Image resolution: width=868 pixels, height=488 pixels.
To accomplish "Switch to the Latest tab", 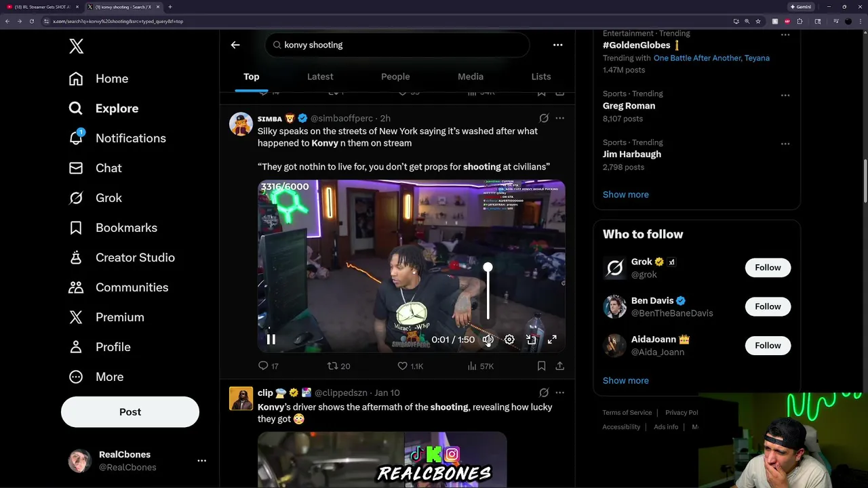I will 320,77.
